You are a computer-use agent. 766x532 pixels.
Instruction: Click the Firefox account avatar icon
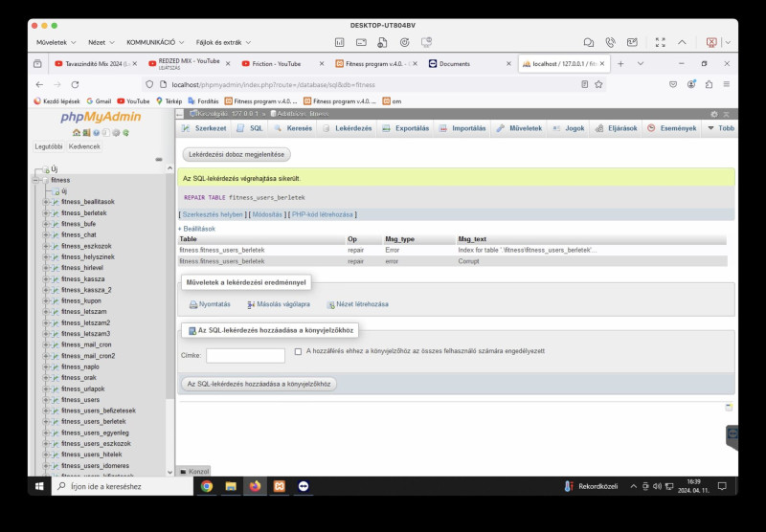[691, 84]
